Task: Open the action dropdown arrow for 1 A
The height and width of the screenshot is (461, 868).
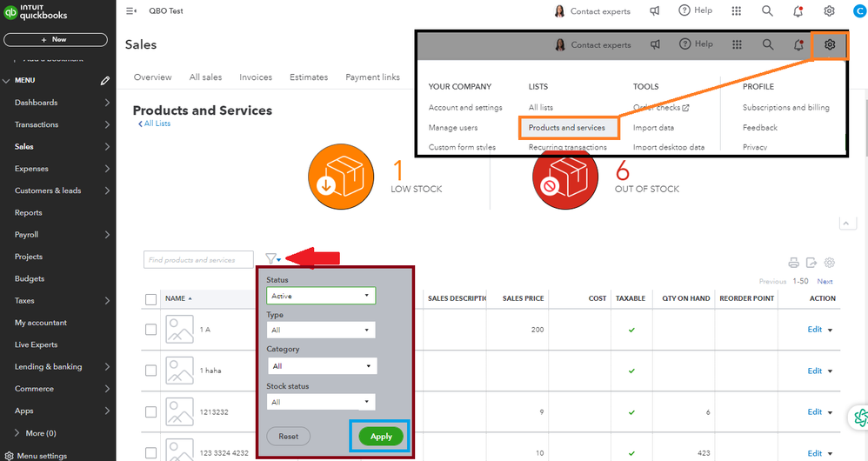Action: [830, 330]
